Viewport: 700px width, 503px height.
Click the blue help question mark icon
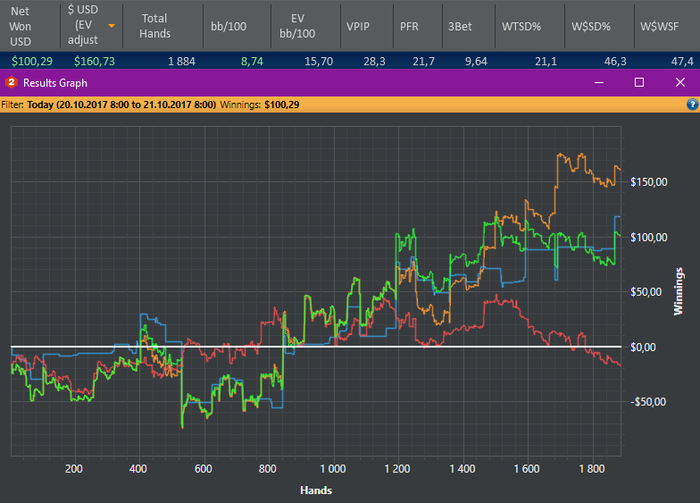pos(692,104)
